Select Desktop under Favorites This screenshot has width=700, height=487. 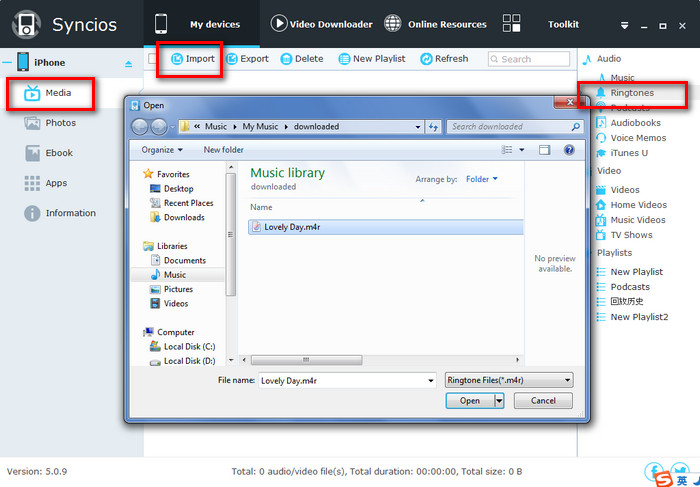click(x=179, y=188)
